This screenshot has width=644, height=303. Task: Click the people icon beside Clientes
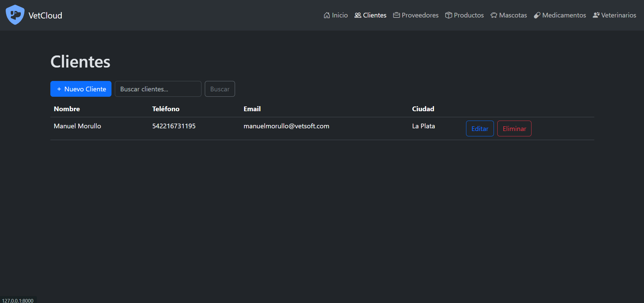point(358,15)
